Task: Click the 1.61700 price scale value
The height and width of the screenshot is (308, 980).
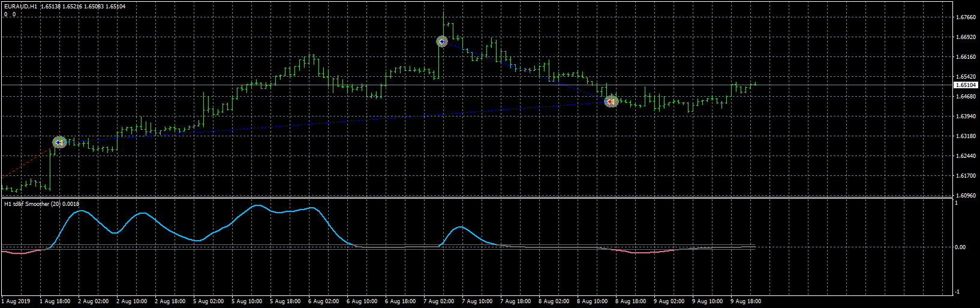Action: pyautogui.click(x=964, y=176)
